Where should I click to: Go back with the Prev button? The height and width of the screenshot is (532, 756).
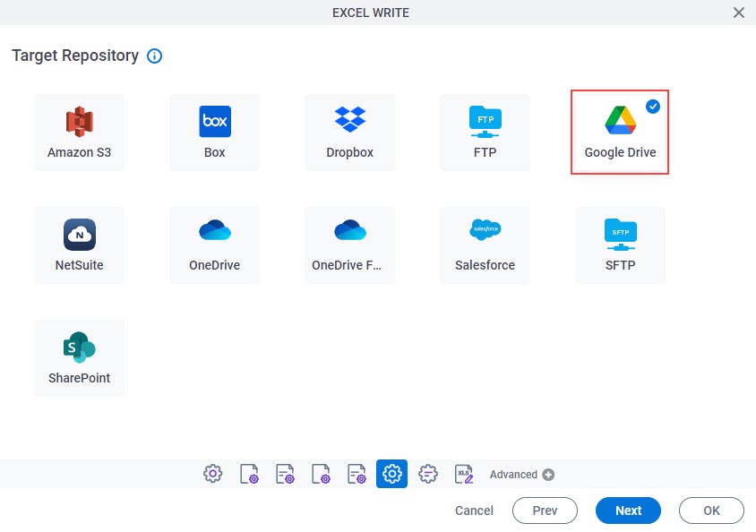click(545, 511)
